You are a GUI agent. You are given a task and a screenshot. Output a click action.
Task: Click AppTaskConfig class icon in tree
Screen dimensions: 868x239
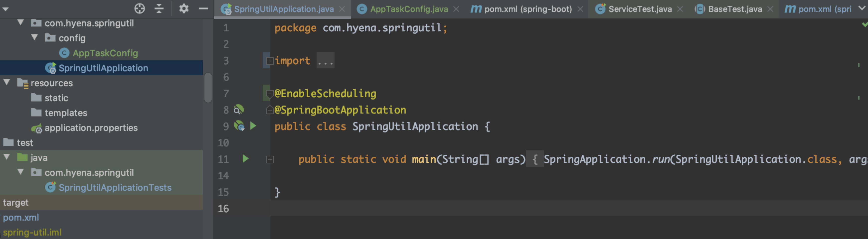coord(64,53)
